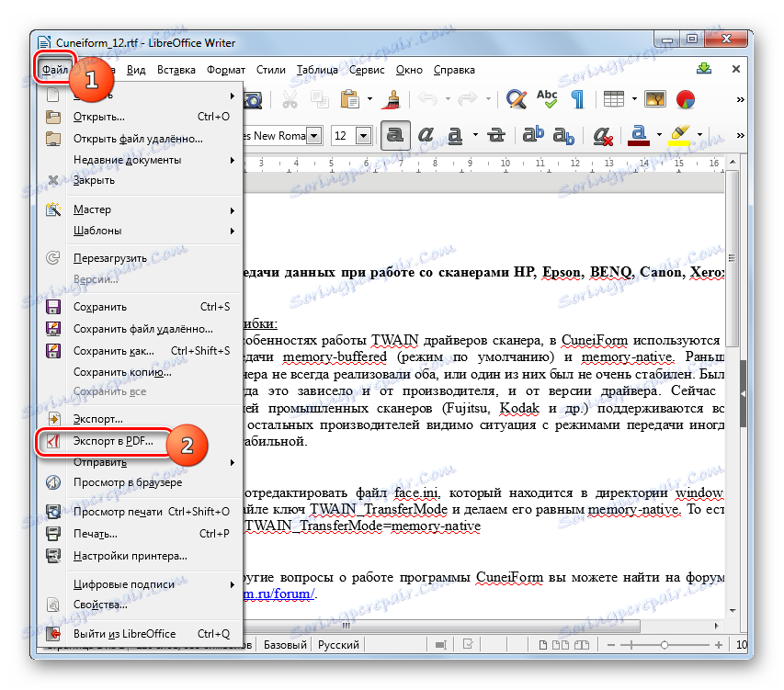Click the Insert Table icon
Screen dimensions: 784x690
click(613, 99)
